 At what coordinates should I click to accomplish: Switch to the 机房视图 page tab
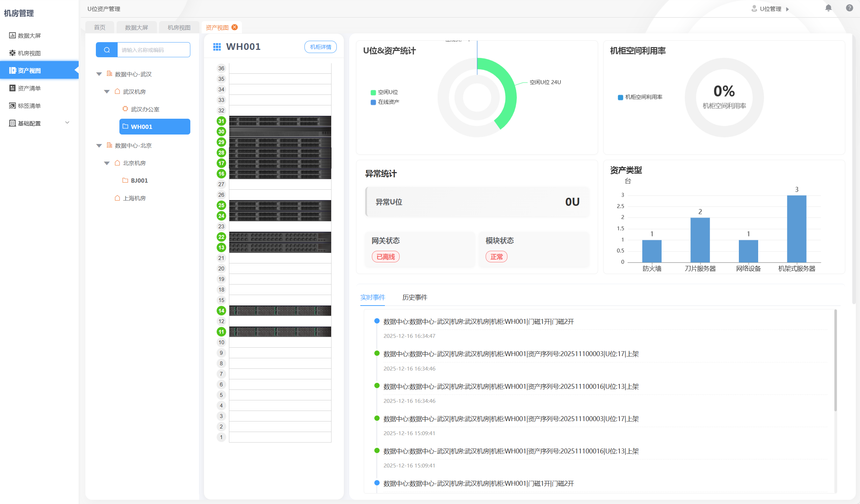pyautogui.click(x=179, y=27)
